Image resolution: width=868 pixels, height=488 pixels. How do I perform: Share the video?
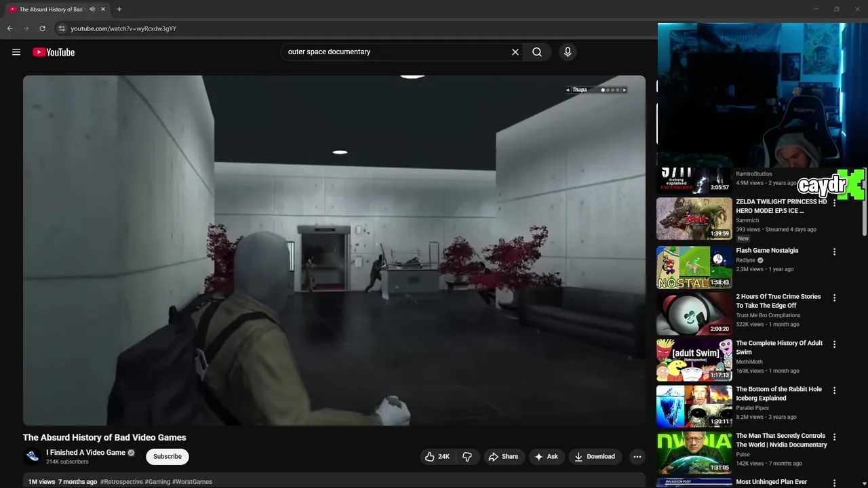(x=503, y=457)
